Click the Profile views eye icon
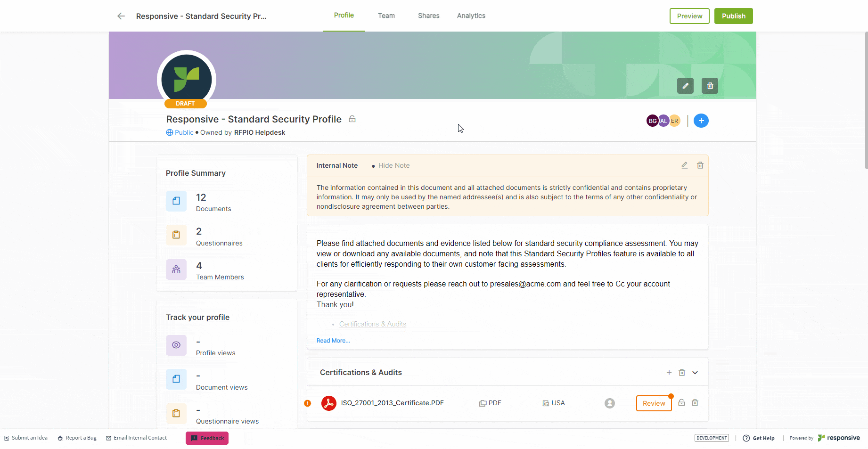The width and height of the screenshot is (868, 449). tap(176, 345)
